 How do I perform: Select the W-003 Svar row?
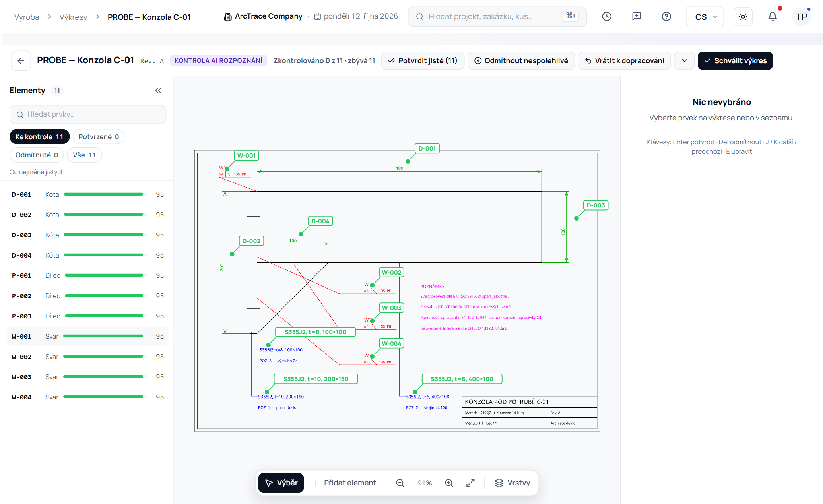[88, 377]
